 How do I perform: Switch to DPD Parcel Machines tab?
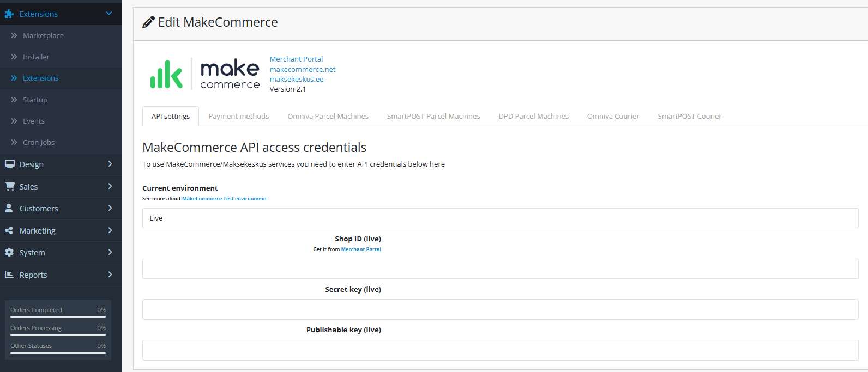coord(534,116)
